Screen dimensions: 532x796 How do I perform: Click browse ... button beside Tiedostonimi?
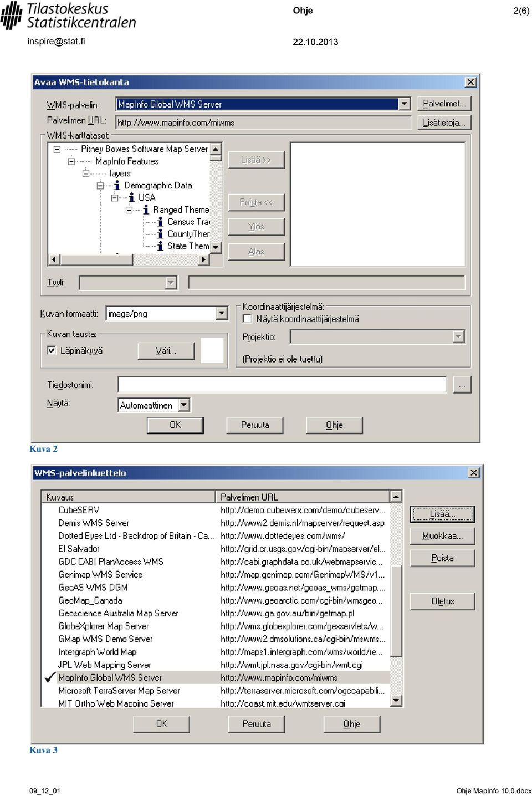pyautogui.click(x=462, y=384)
